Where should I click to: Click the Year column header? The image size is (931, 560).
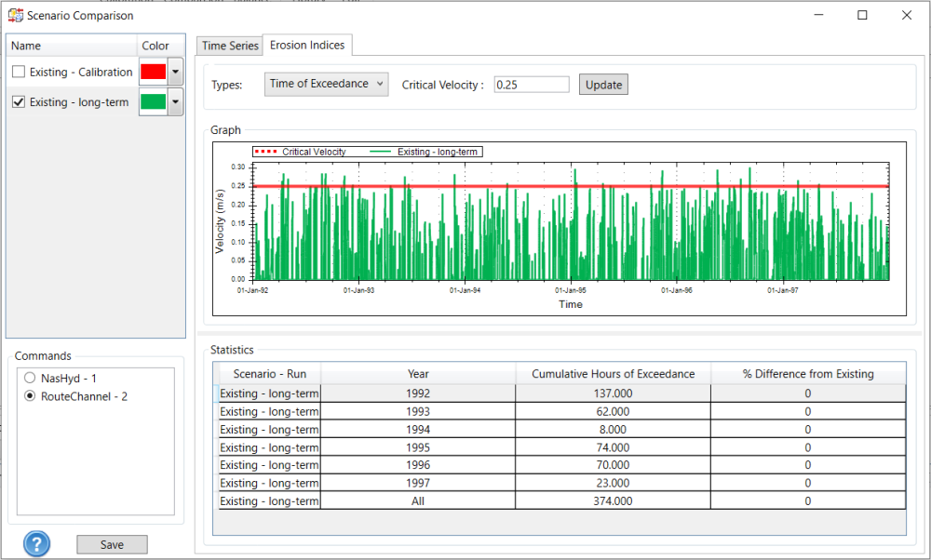pos(418,374)
